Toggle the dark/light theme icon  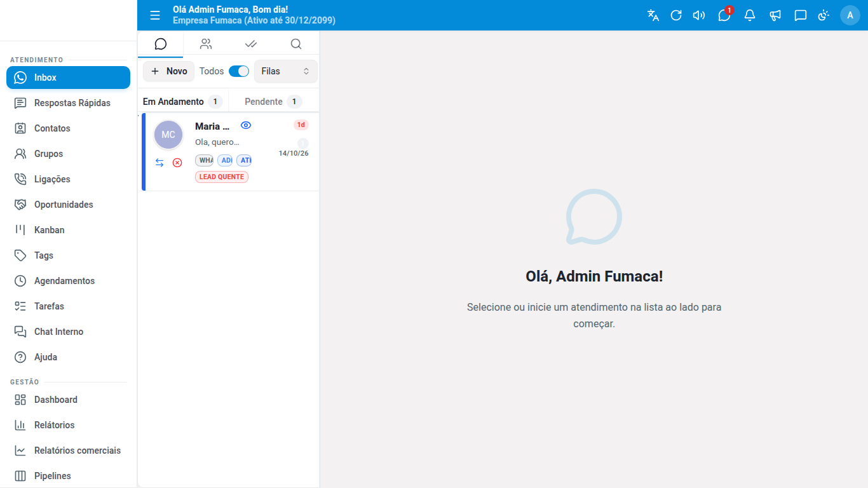(824, 15)
